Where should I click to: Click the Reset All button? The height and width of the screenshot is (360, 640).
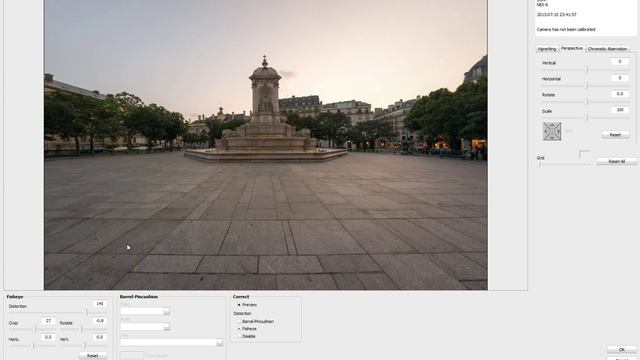617,162
